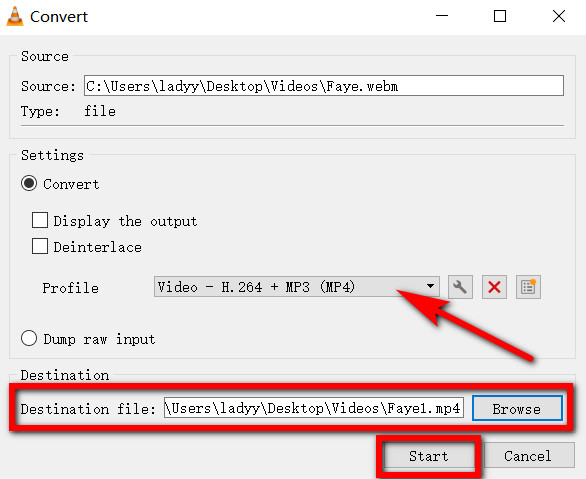Select the Dump raw input radio button
The image size is (586, 479).
click(x=29, y=339)
